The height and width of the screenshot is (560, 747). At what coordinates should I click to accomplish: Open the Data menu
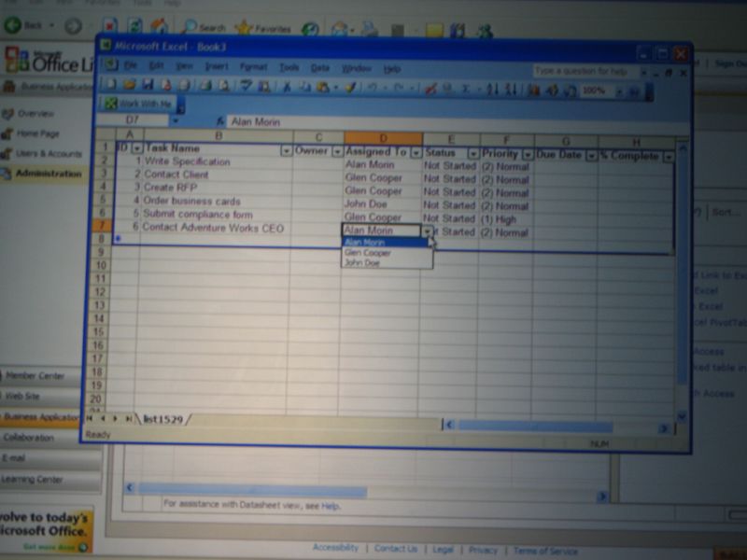[x=320, y=68]
